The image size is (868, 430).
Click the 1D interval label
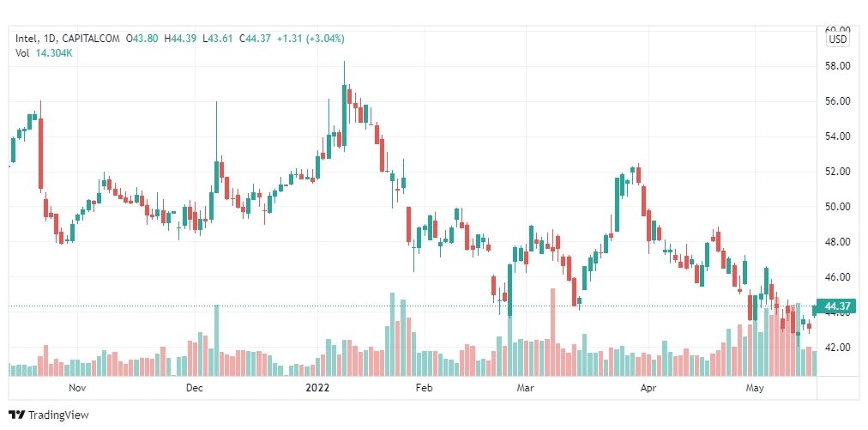pos(49,39)
